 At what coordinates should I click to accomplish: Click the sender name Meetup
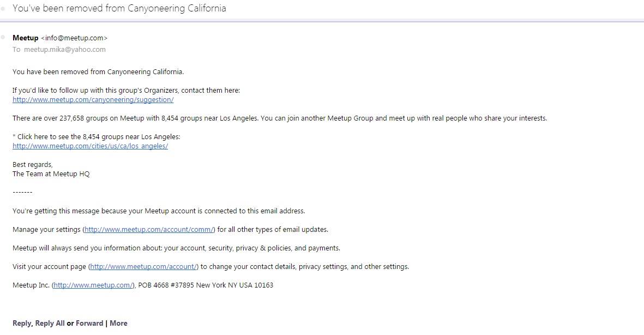point(25,38)
